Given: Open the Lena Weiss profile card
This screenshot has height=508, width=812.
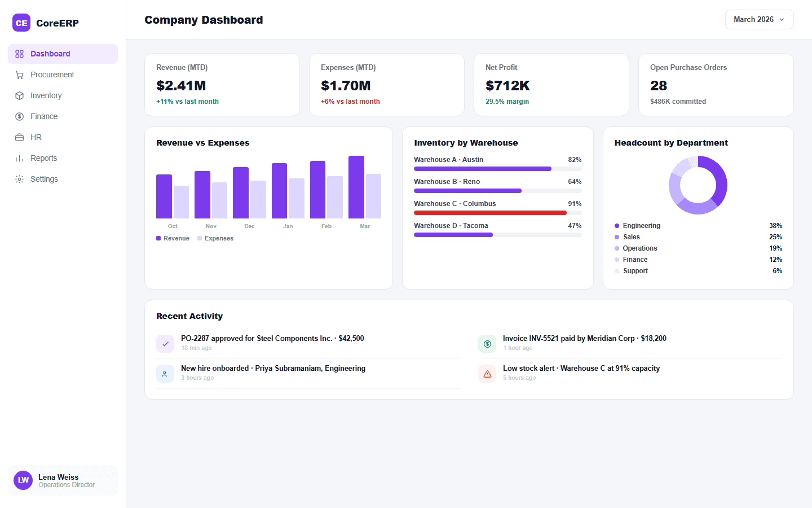Looking at the screenshot, I should point(63,480).
